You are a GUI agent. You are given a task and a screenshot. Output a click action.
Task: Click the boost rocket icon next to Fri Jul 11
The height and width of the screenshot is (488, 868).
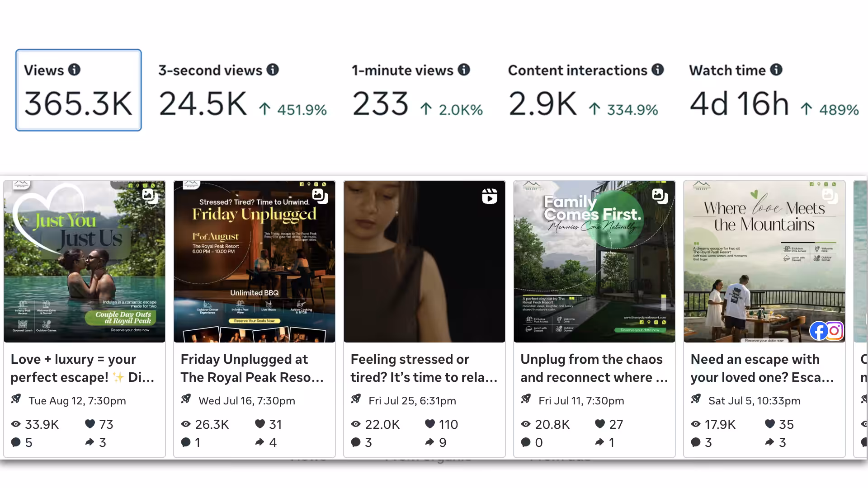(526, 399)
